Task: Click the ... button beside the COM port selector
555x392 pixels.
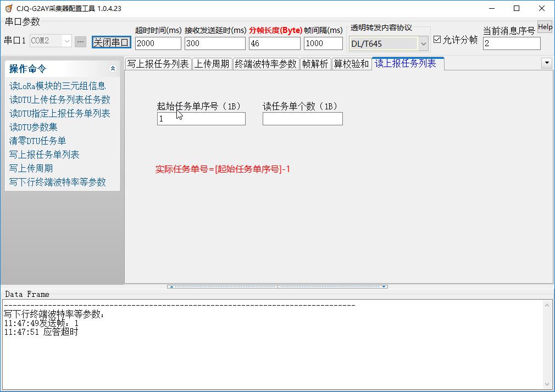Action: pyautogui.click(x=80, y=42)
